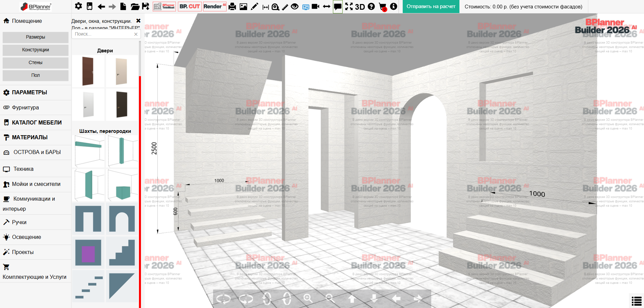The image size is (644, 308).
Task: Click the image export icon
Action: (x=243, y=7)
